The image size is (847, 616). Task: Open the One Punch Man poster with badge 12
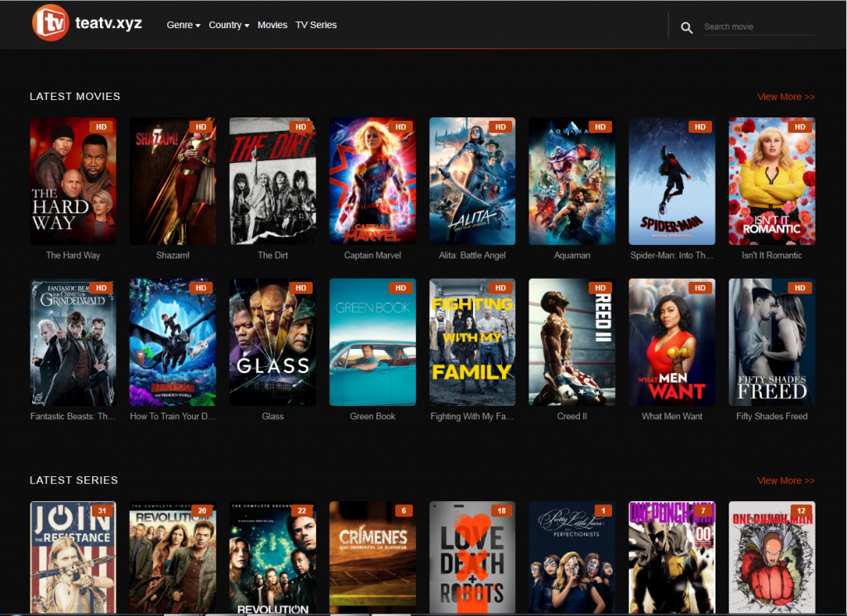(772, 557)
